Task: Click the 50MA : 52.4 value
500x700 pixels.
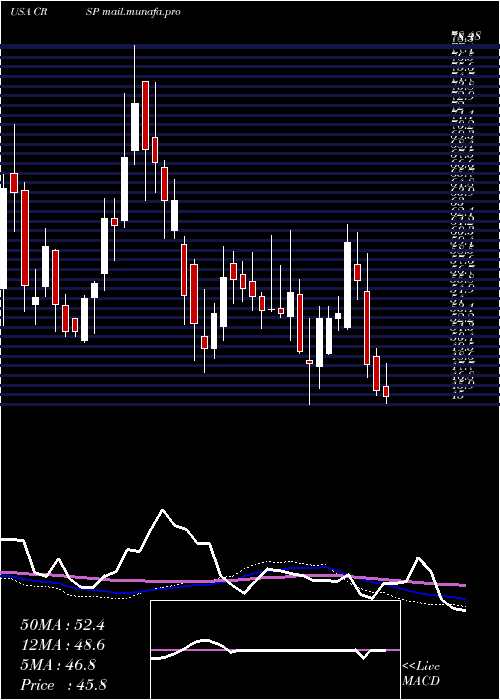Action: tap(62, 625)
